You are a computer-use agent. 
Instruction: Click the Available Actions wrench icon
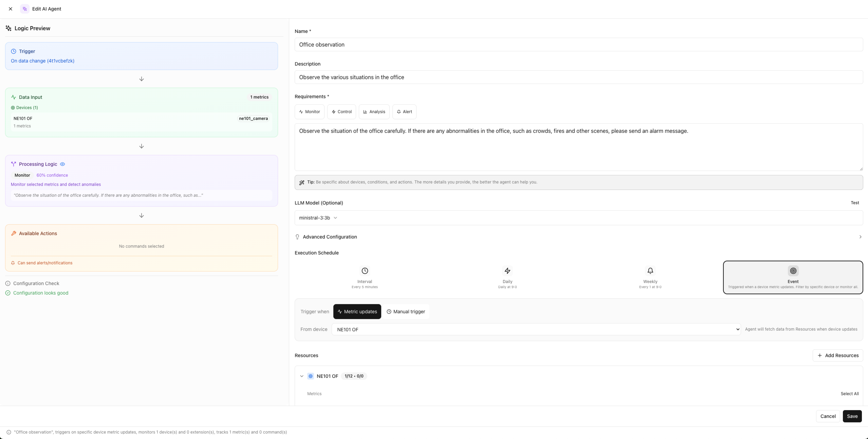click(x=14, y=233)
